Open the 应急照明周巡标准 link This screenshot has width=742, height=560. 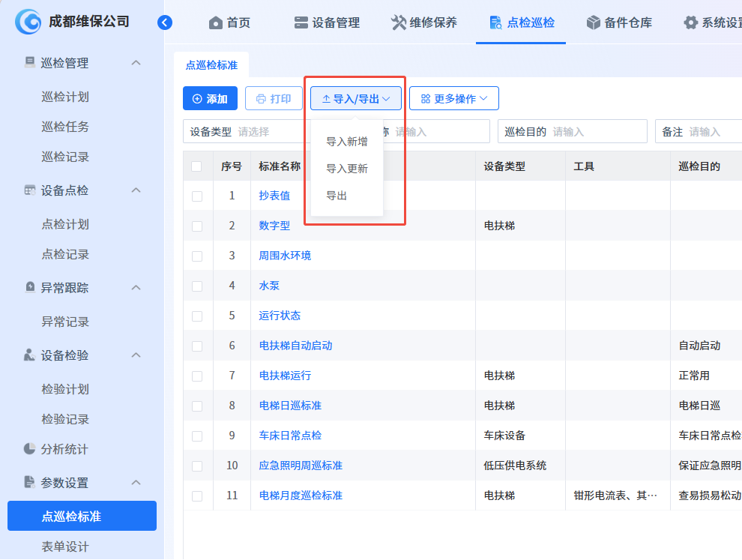point(301,466)
